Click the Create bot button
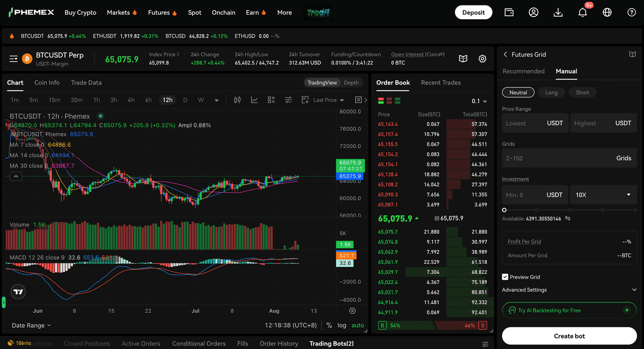Image resolution: width=644 pixels, height=349 pixels. [x=570, y=336]
